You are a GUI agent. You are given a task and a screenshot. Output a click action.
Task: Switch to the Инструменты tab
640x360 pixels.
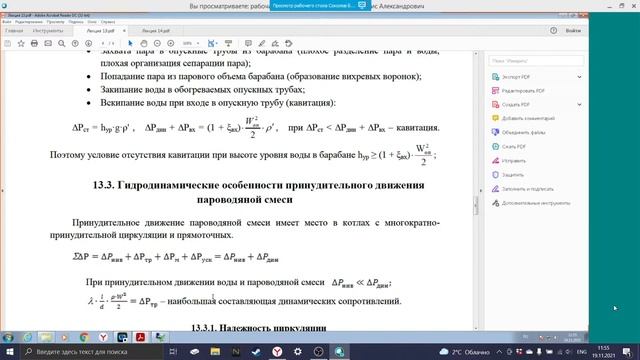[x=48, y=31]
